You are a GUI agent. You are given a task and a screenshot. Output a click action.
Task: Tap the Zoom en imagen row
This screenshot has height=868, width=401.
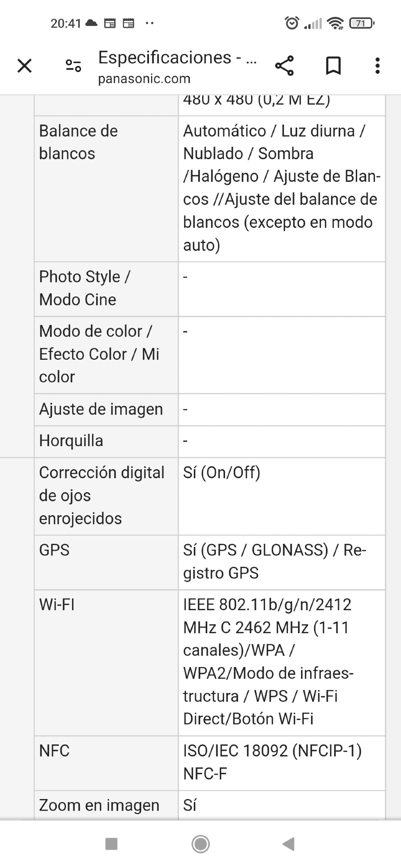coord(99,806)
